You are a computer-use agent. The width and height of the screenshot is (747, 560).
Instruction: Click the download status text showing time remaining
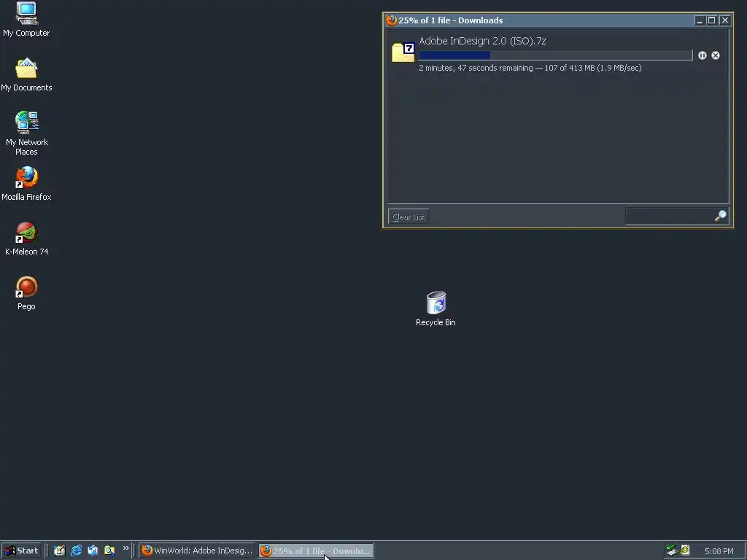tap(530, 68)
